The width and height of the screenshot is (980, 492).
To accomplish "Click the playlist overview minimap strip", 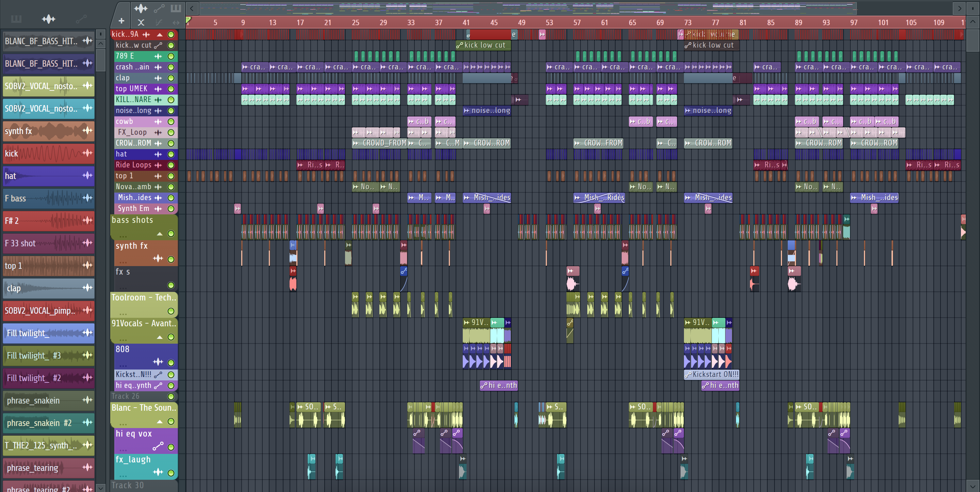I will click(528, 8).
